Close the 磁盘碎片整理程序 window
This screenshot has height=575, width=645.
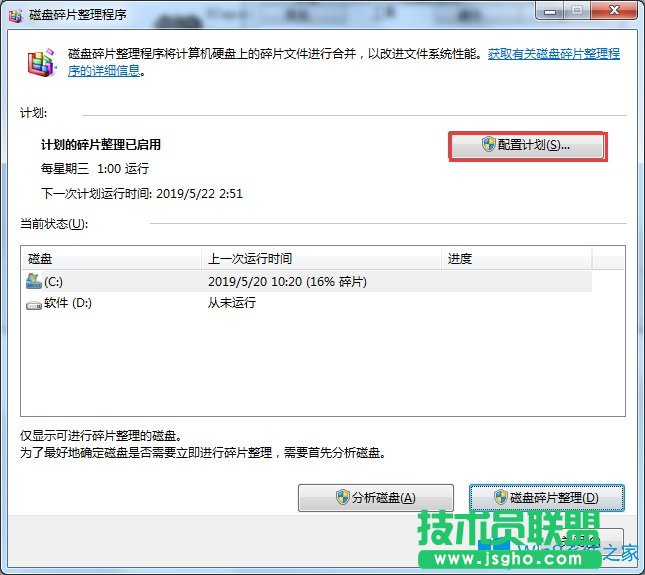point(614,11)
